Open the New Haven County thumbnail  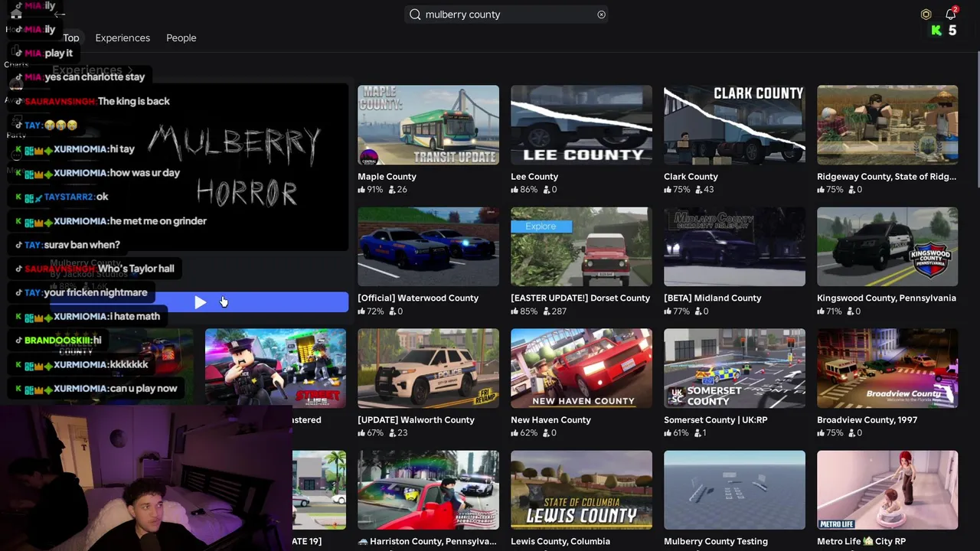[581, 368]
